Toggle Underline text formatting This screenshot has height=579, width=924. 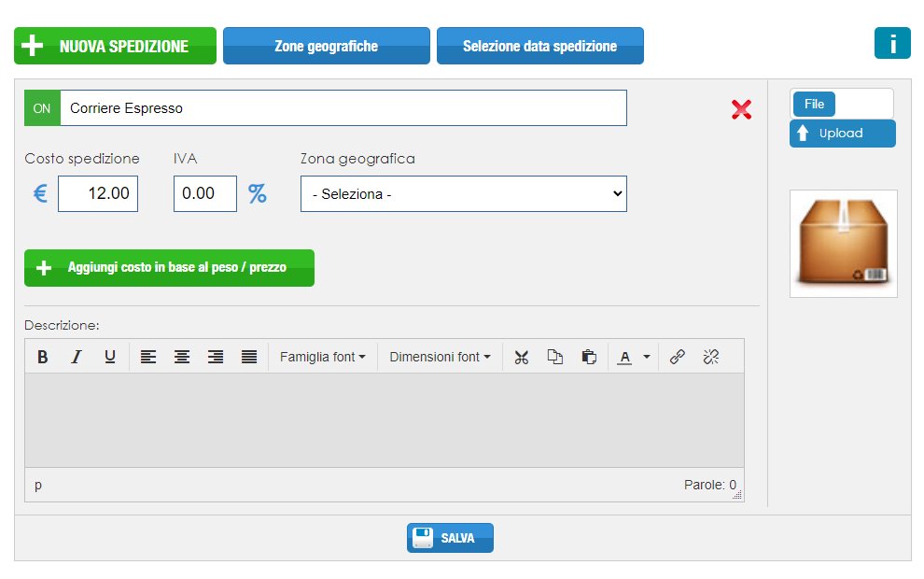pyautogui.click(x=109, y=357)
